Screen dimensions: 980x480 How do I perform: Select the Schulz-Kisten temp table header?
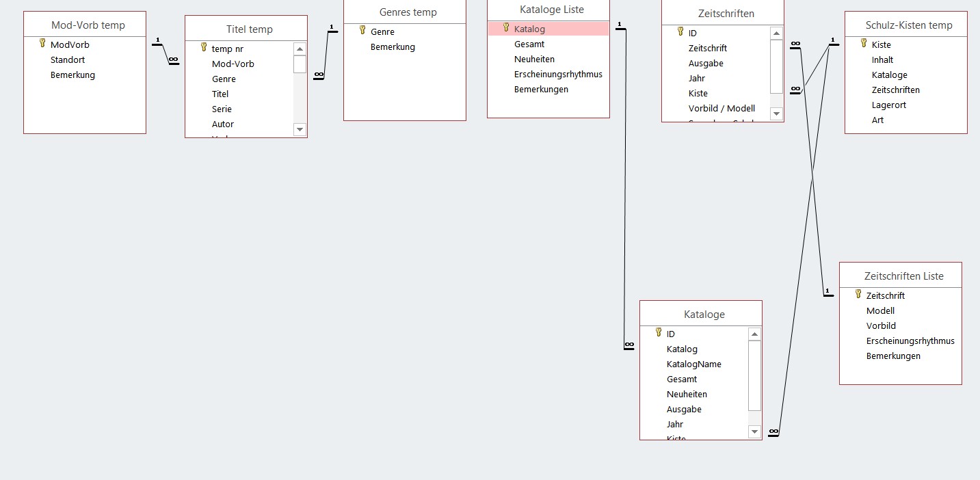[905, 25]
